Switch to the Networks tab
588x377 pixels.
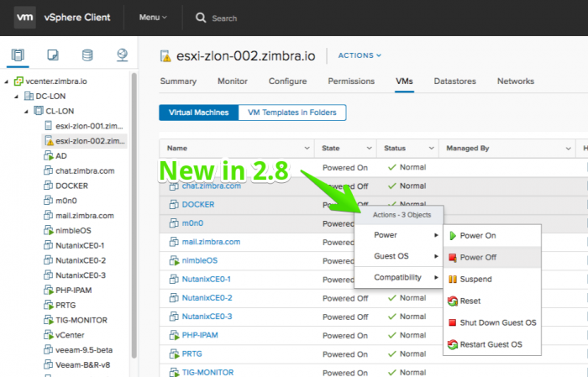[516, 81]
